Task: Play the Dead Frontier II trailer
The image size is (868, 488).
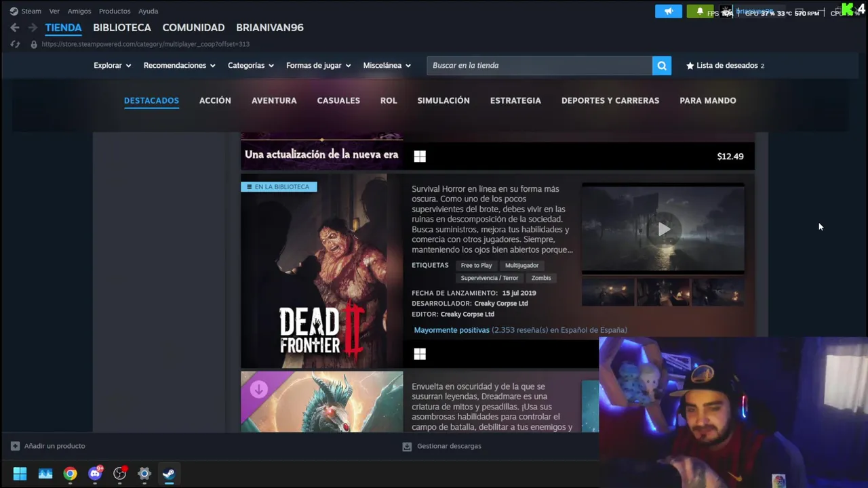Action: [664, 229]
